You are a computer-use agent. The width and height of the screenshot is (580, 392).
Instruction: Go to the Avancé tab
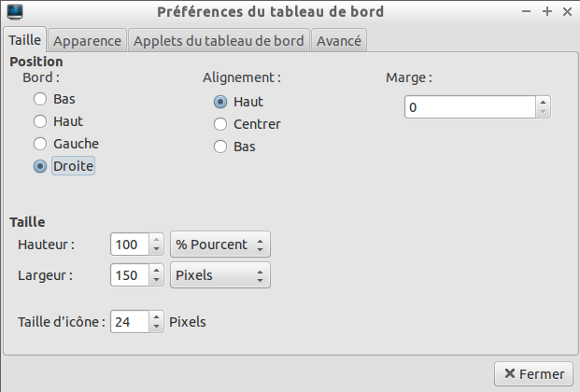[338, 41]
